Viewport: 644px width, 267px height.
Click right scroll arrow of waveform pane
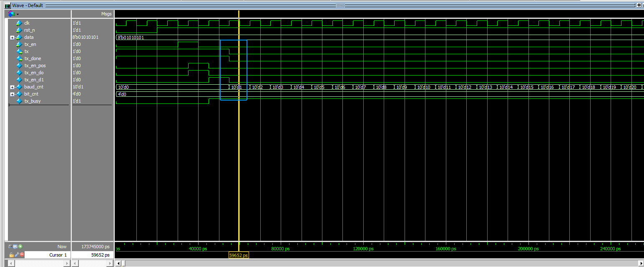[640, 263]
